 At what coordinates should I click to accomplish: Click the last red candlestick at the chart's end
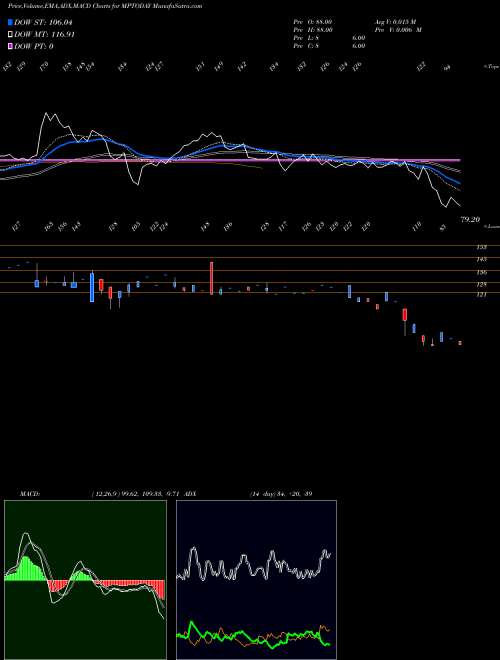coord(460,343)
